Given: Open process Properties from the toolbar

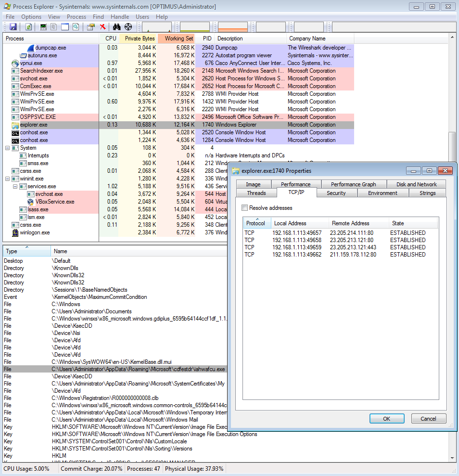Looking at the screenshot, I should [x=91, y=27].
